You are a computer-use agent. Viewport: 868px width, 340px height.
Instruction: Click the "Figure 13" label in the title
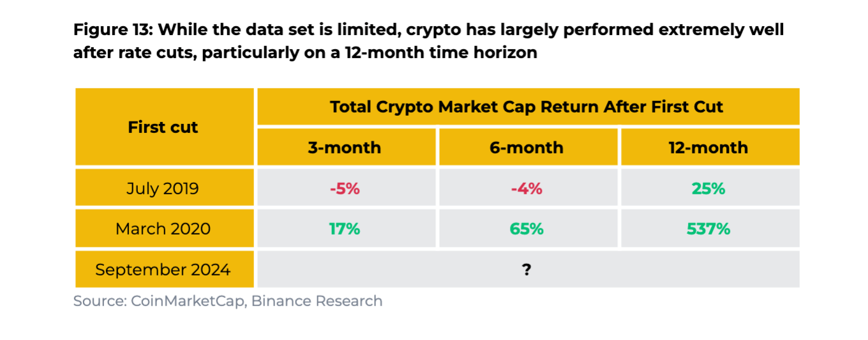[x=112, y=29]
